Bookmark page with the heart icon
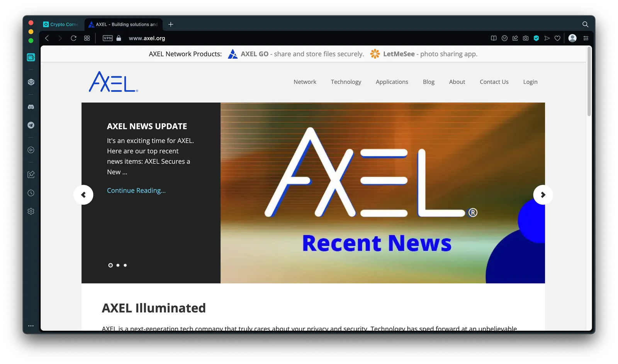Viewport: 618px width, 364px height. (557, 38)
